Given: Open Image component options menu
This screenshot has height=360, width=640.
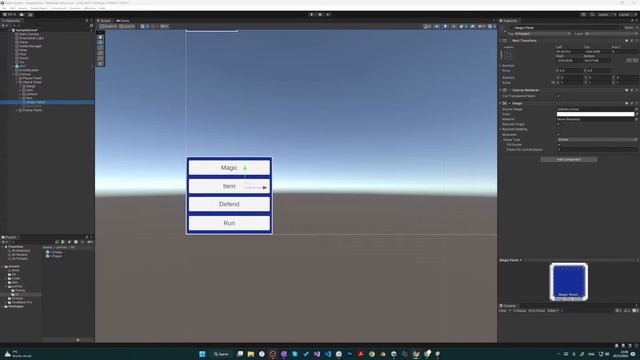Looking at the screenshot, I should 636,103.
